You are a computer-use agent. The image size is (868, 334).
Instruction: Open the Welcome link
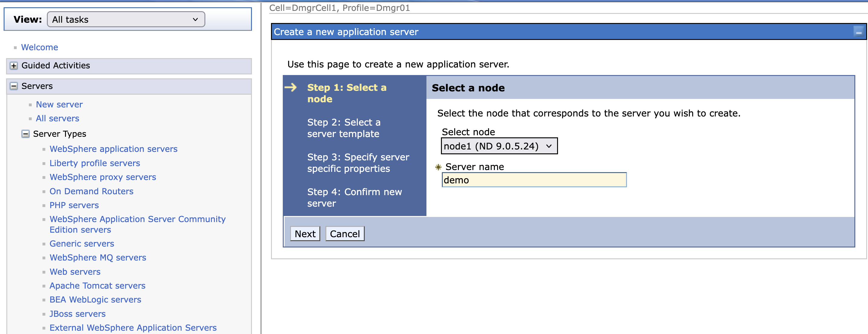39,47
